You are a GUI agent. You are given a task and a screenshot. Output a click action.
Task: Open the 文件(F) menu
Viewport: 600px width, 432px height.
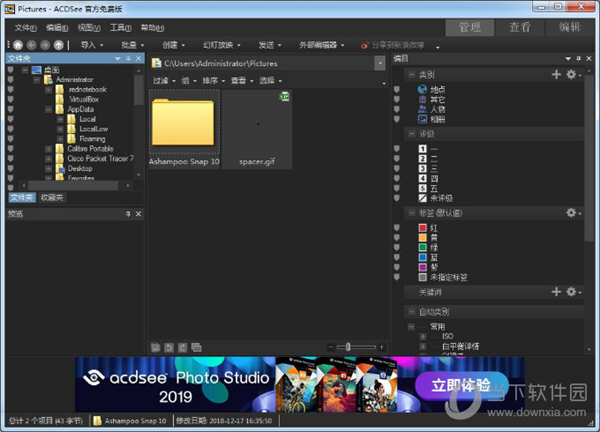pyautogui.click(x=25, y=28)
